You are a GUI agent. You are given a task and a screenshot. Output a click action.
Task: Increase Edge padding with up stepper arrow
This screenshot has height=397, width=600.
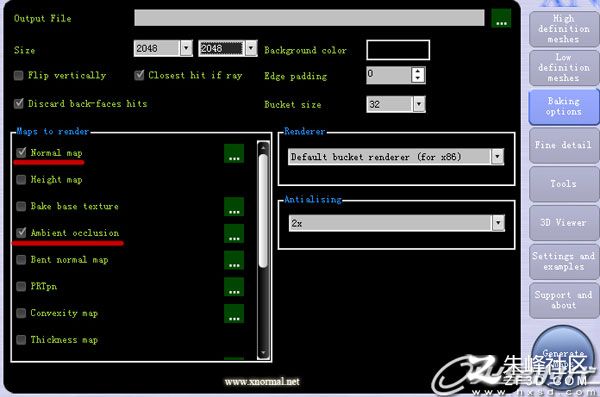coord(417,71)
